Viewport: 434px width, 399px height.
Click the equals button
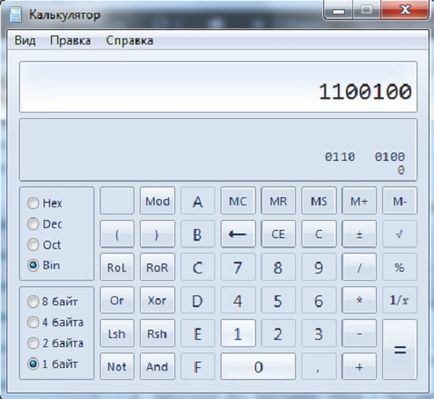pos(399,350)
